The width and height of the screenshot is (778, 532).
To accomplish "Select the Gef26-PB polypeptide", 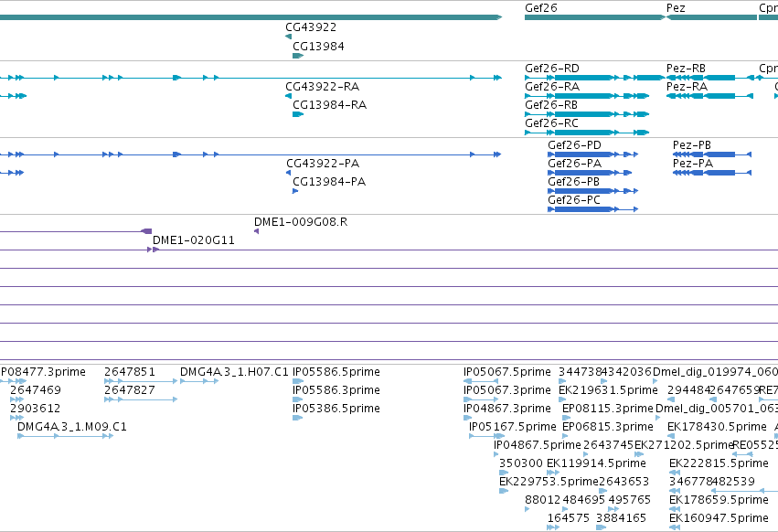I will coord(573,182).
